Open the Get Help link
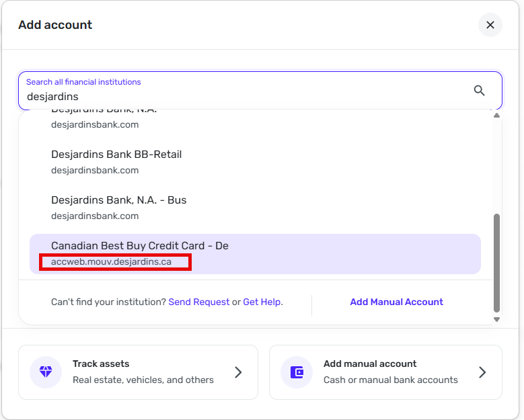 pos(262,302)
